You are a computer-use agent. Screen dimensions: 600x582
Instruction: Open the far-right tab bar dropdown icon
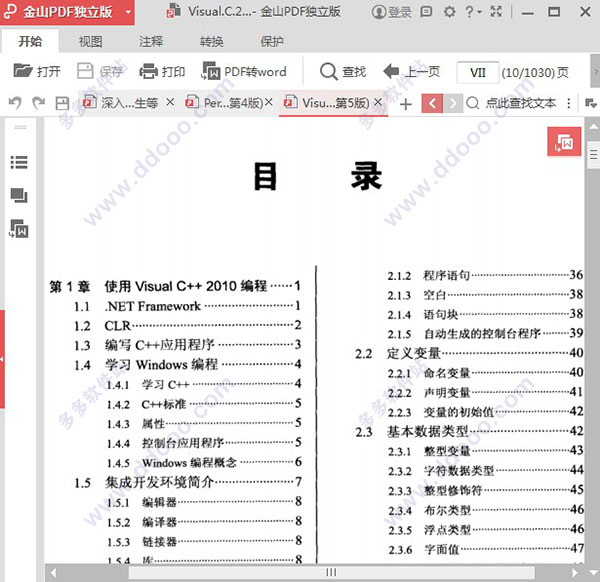click(x=591, y=103)
